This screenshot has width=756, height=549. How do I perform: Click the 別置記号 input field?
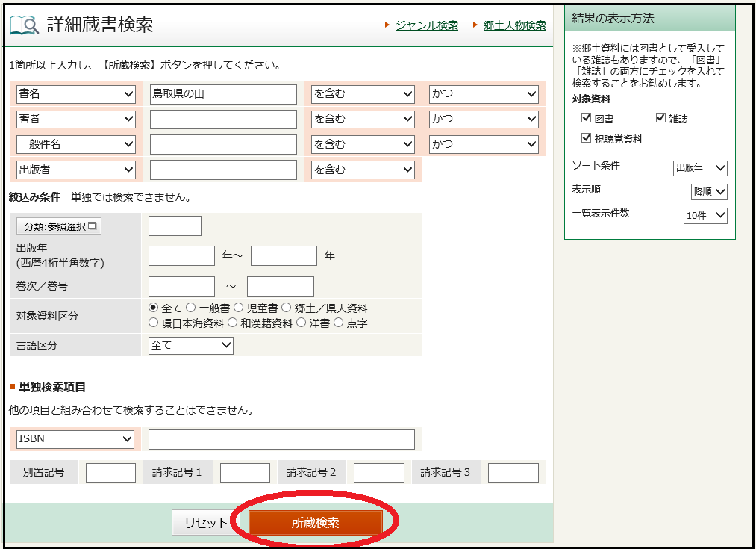[111, 473]
